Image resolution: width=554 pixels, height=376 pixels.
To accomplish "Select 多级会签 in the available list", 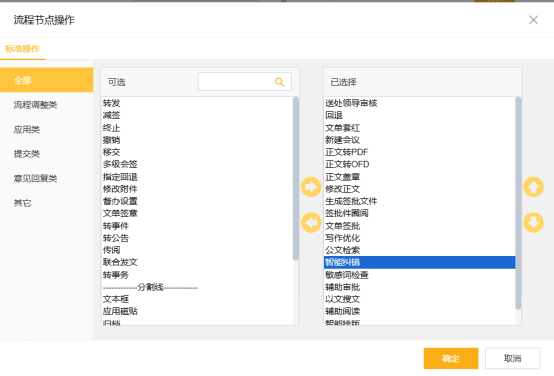I will (x=197, y=164).
